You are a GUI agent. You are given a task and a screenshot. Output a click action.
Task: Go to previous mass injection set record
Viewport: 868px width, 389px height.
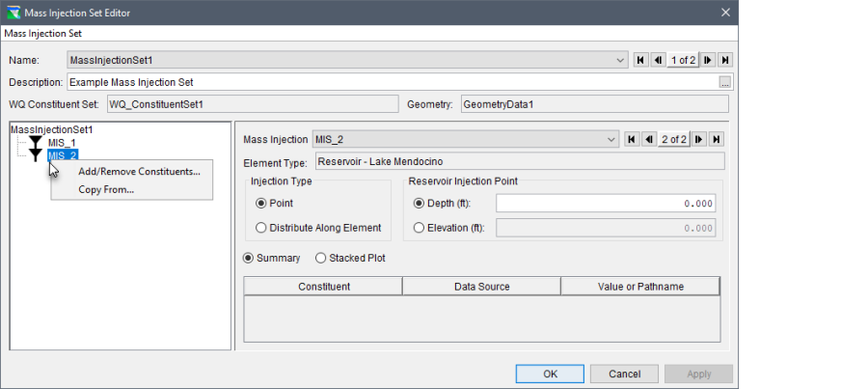point(658,60)
